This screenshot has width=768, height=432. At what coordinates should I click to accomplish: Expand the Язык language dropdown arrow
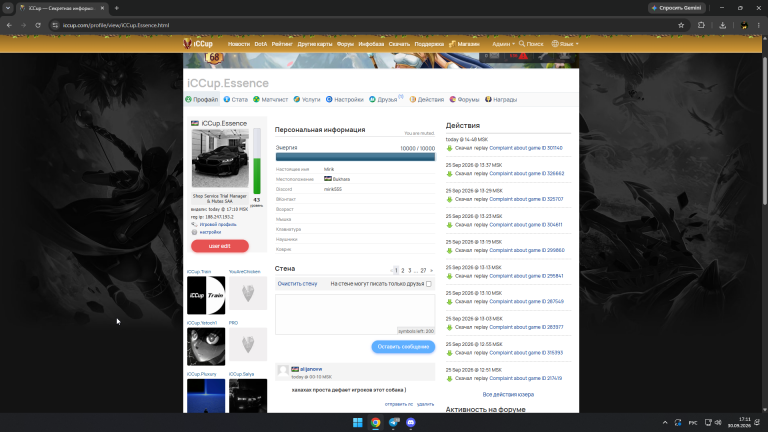pos(577,44)
